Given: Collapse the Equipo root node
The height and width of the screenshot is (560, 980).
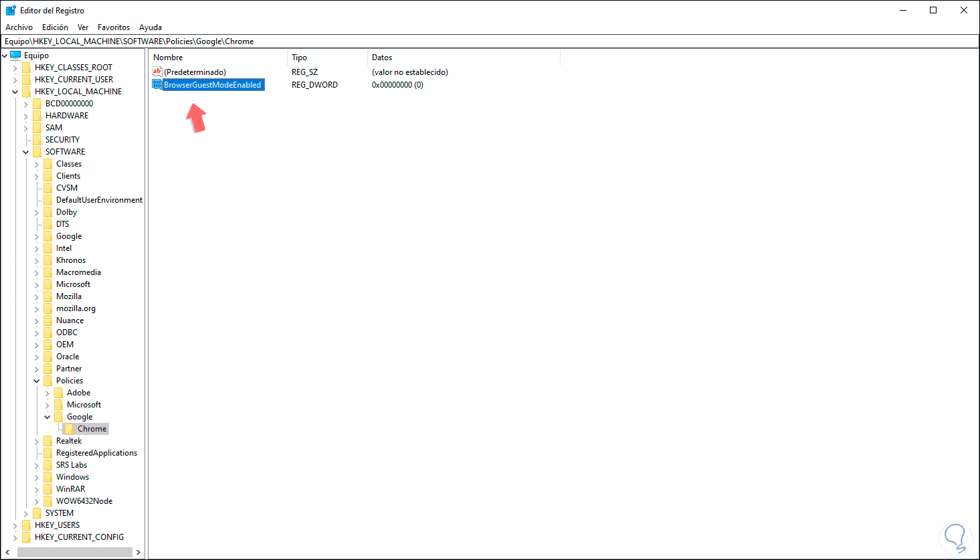Looking at the screenshot, I should point(5,56).
